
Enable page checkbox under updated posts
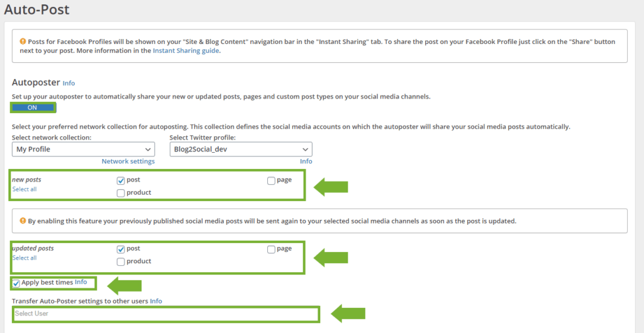click(x=271, y=249)
